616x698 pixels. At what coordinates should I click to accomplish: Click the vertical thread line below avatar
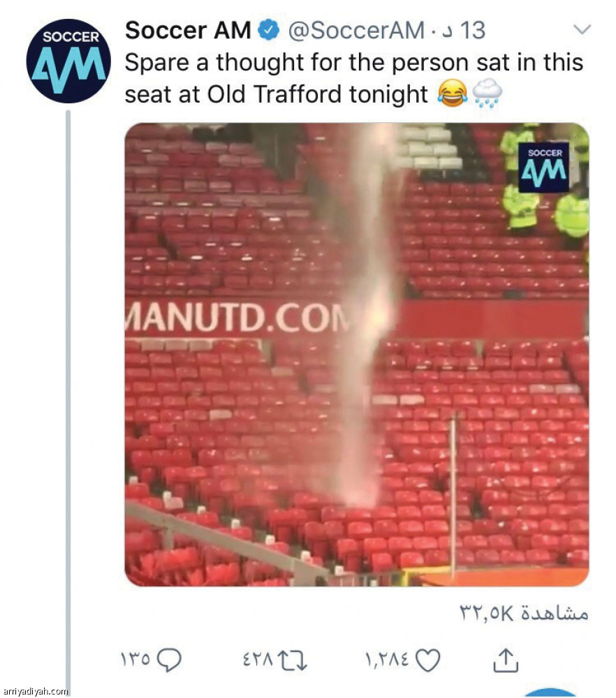point(68,401)
